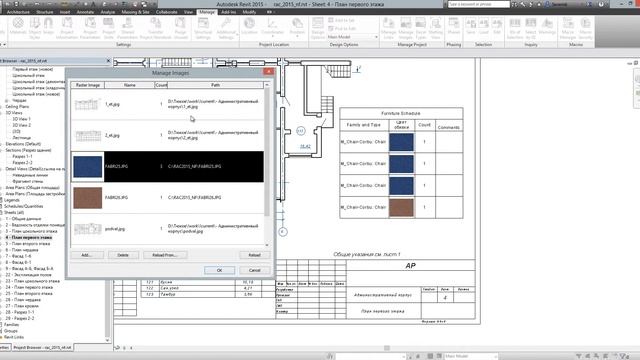The image size is (640, 360).
Task: Open the Additional Settings dropdown
Action: coord(226,27)
